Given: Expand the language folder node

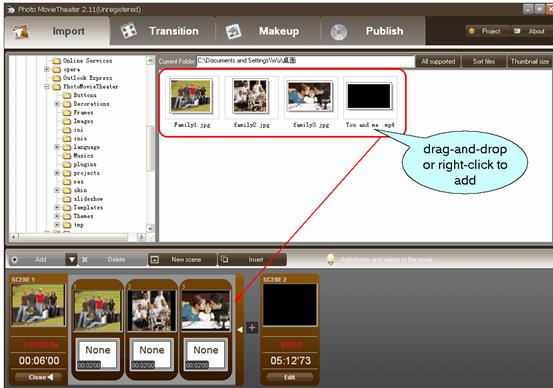Looking at the screenshot, I should pyautogui.click(x=57, y=147).
